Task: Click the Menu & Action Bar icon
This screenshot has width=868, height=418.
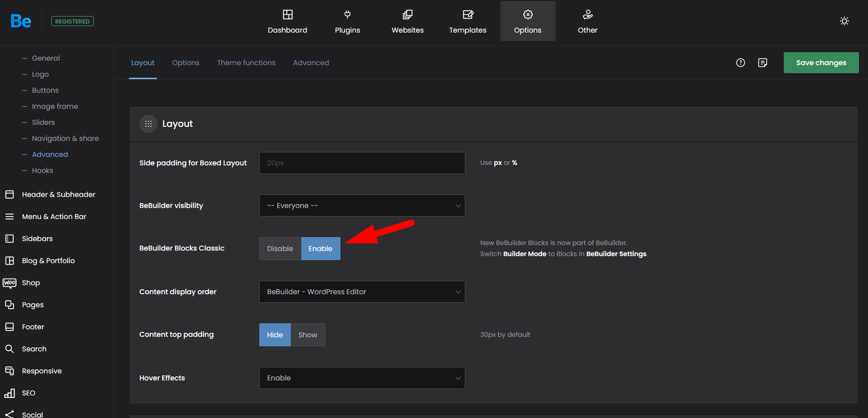Action: pos(10,217)
